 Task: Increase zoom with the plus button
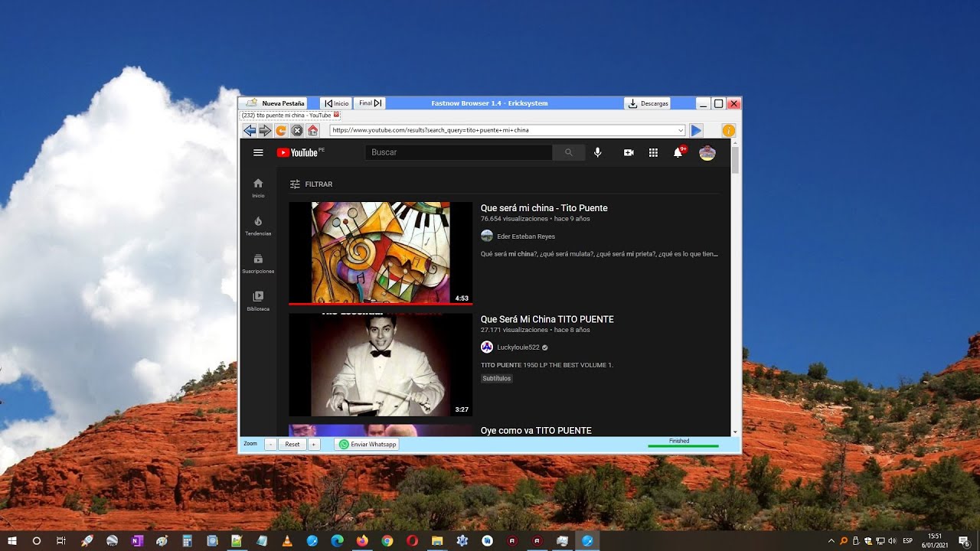[x=314, y=444]
